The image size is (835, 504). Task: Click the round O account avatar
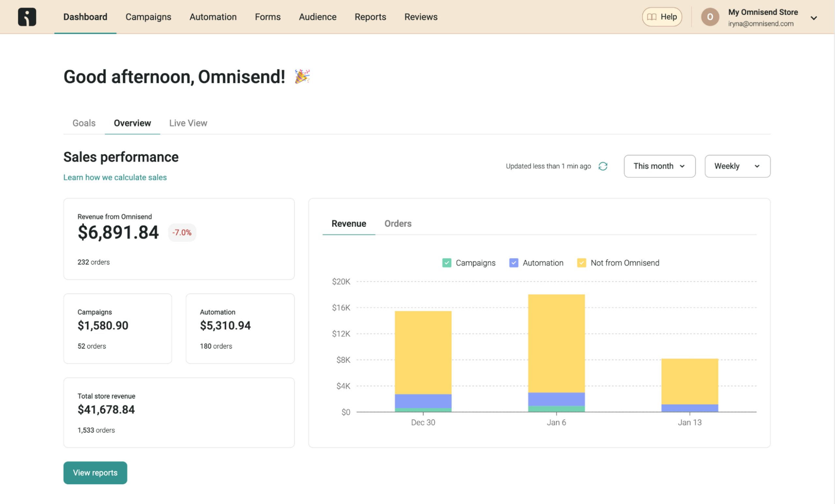coord(710,17)
